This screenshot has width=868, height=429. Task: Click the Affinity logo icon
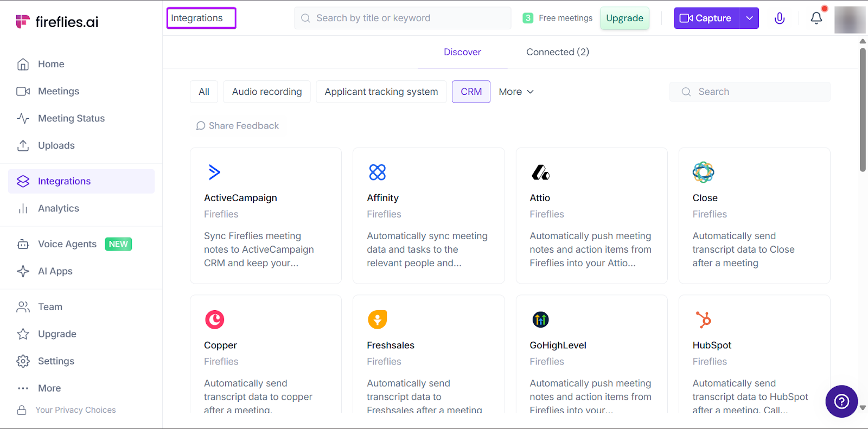point(378,172)
